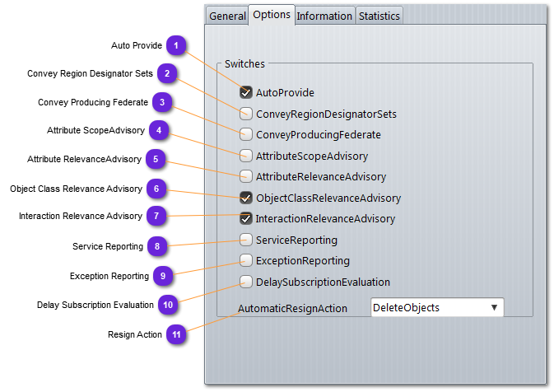Open the Information tab

[324, 16]
